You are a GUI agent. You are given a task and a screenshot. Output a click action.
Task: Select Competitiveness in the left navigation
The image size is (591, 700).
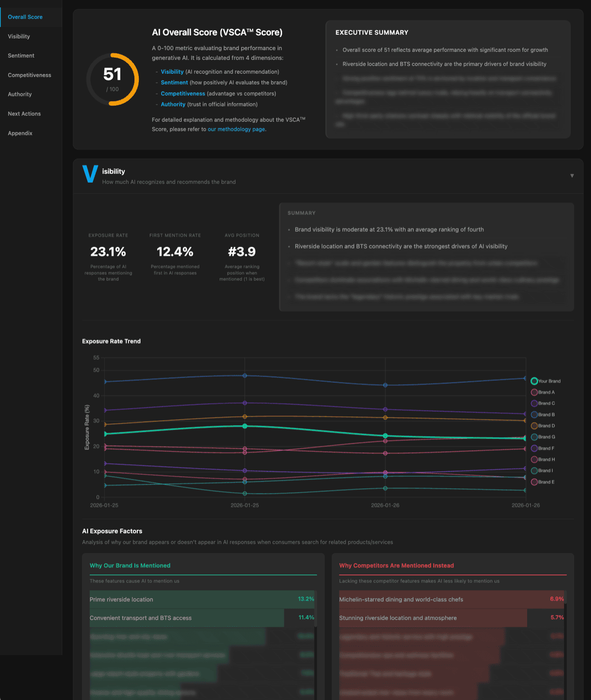29,75
